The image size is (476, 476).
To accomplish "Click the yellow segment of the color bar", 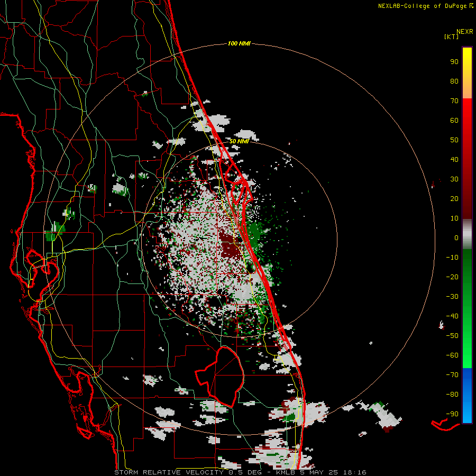I will pos(467,73).
